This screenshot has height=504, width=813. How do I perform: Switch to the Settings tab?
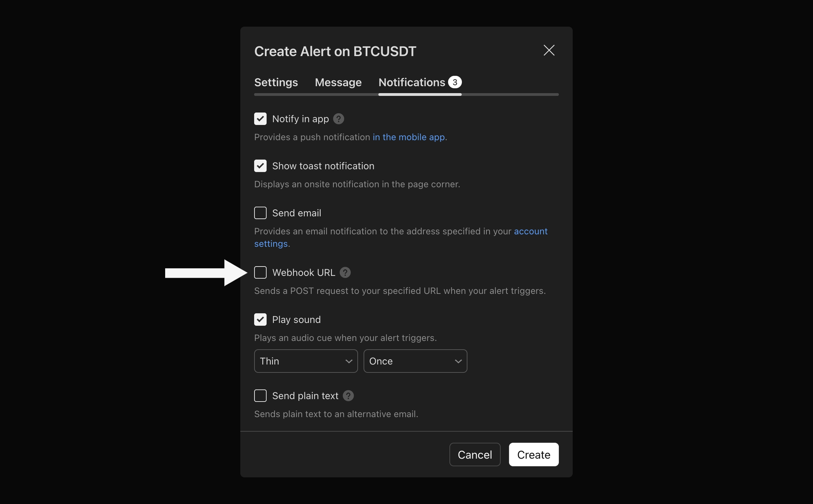coord(276,82)
